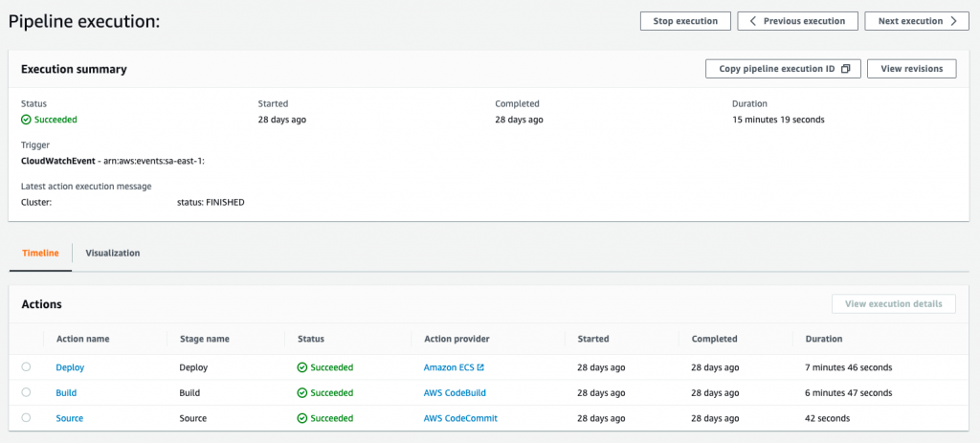Click the 'status: FINISHED' message text
Viewport: 980px width, 443px height.
click(x=211, y=203)
